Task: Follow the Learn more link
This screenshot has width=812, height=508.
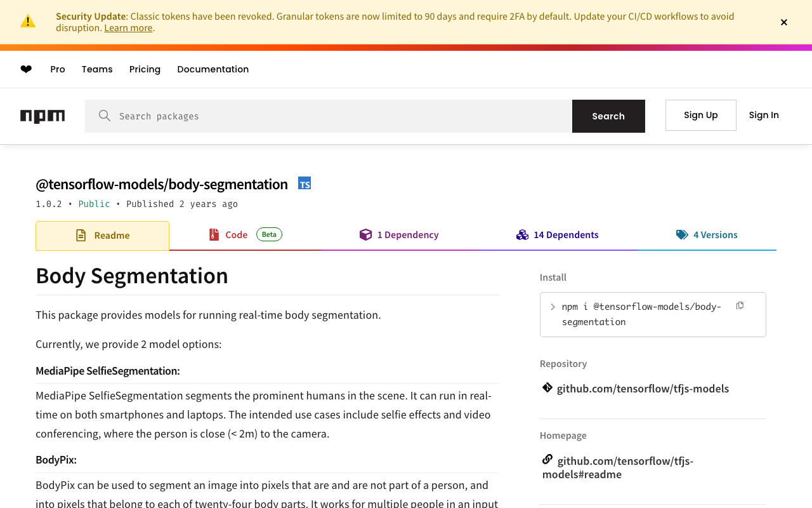Action: (128, 28)
